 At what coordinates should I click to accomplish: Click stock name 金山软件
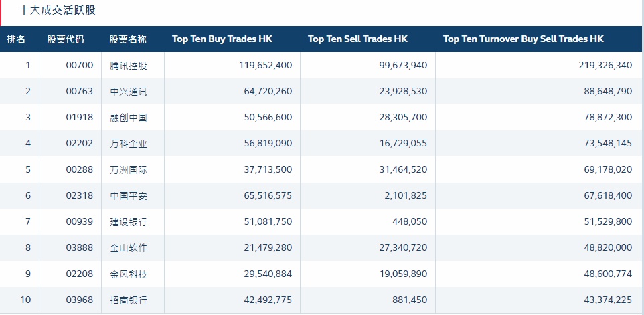point(128,248)
